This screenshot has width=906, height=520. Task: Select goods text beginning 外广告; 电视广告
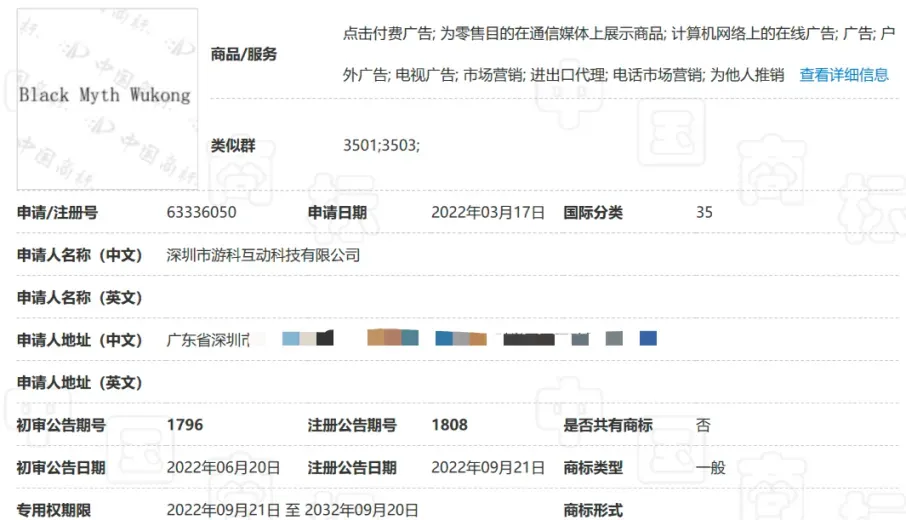tap(563, 75)
